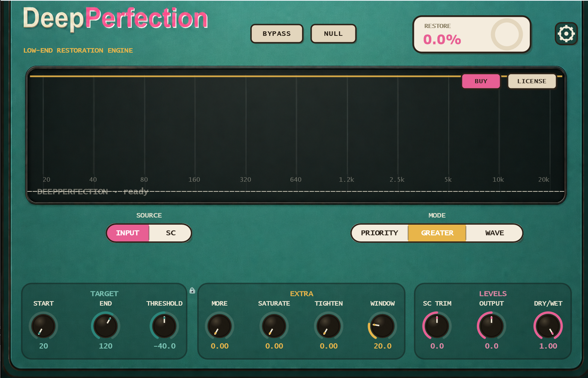
Task: Open the LICENSE button
Action: click(x=532, y=81)
